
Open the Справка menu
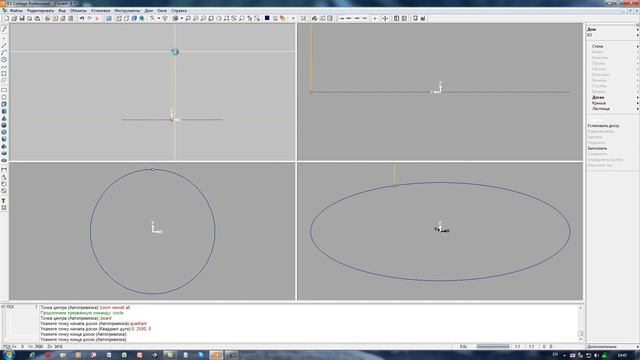179,11
